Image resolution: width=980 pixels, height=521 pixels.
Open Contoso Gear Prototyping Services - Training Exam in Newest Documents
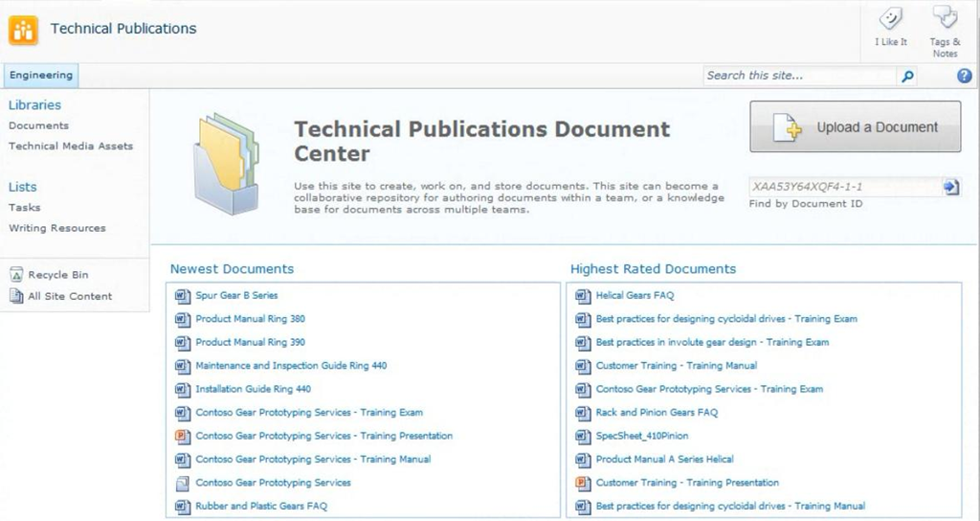[309, 412]
